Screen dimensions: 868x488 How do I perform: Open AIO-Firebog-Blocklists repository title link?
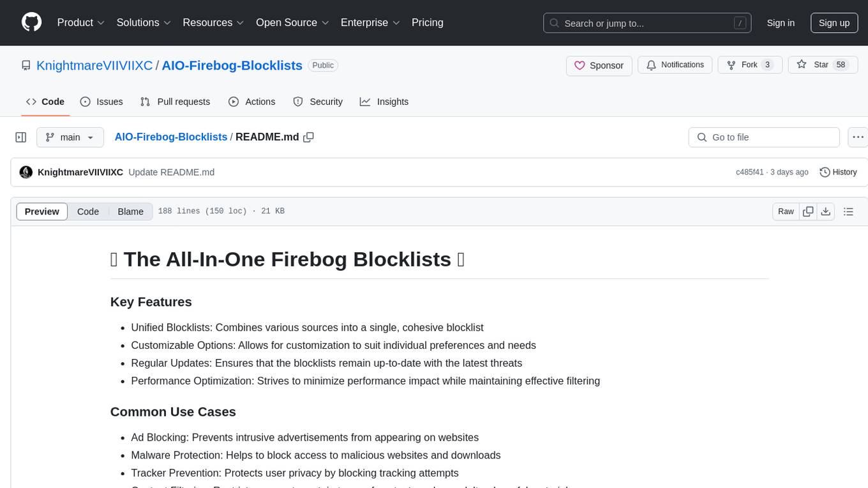coord(232,65)
